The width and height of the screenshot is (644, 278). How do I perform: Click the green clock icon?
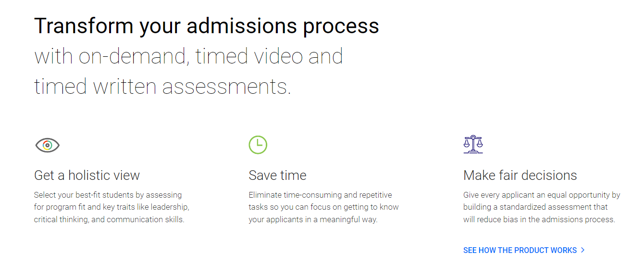coord(258,145)
